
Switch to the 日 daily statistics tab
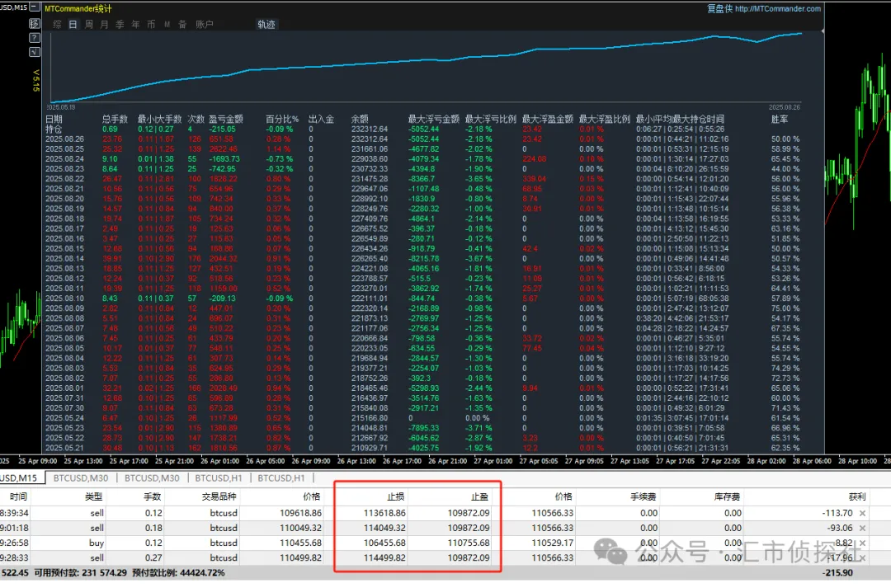73,25
